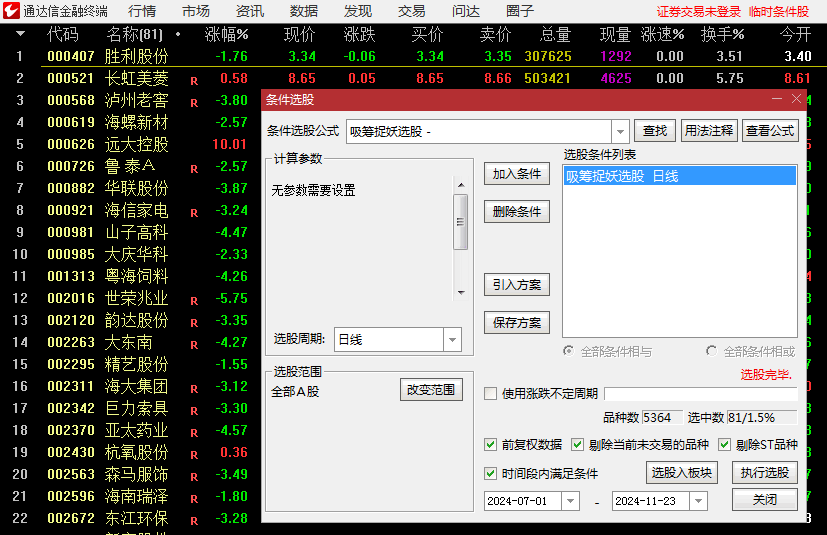Open the 数据 menu
The height and width of the screenshot is (535, 827).
(304, 11)
